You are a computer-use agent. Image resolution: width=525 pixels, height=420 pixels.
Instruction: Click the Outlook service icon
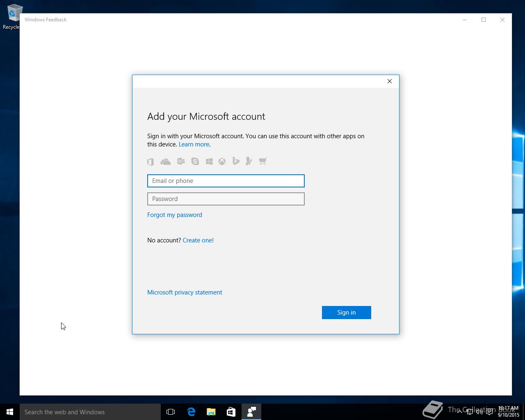181,161
